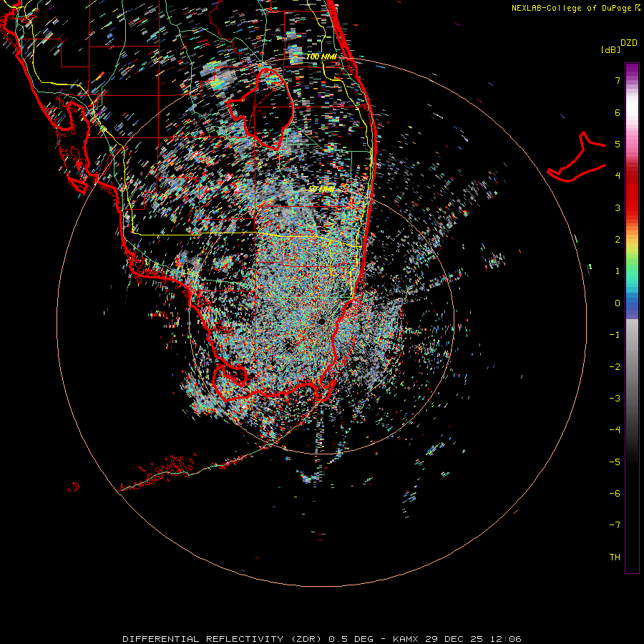Click the 3 value on the dB scale
644x644 pixels.
click(618, 208)
